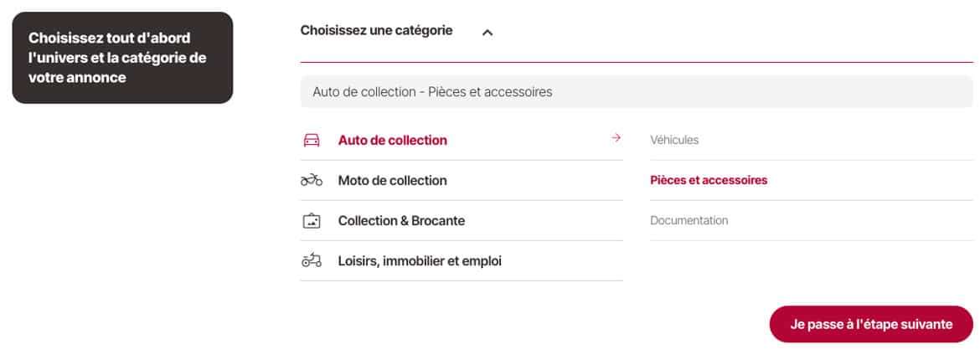The image size is (980, 360).
Task: Select the 'Auto de collection' universe label
Action: pyautogui.click(x=392, y=140)
